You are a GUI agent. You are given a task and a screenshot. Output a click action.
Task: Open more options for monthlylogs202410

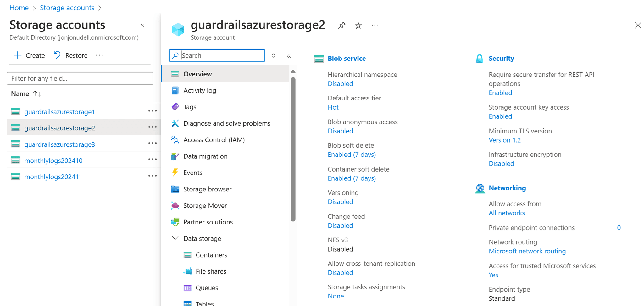[153, 159]
